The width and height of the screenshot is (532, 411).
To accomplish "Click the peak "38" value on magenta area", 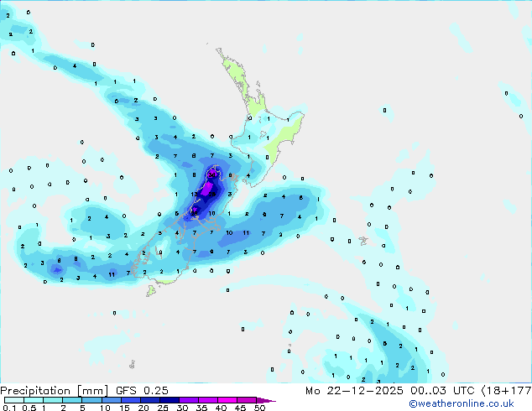I will [x=211, y=175].
